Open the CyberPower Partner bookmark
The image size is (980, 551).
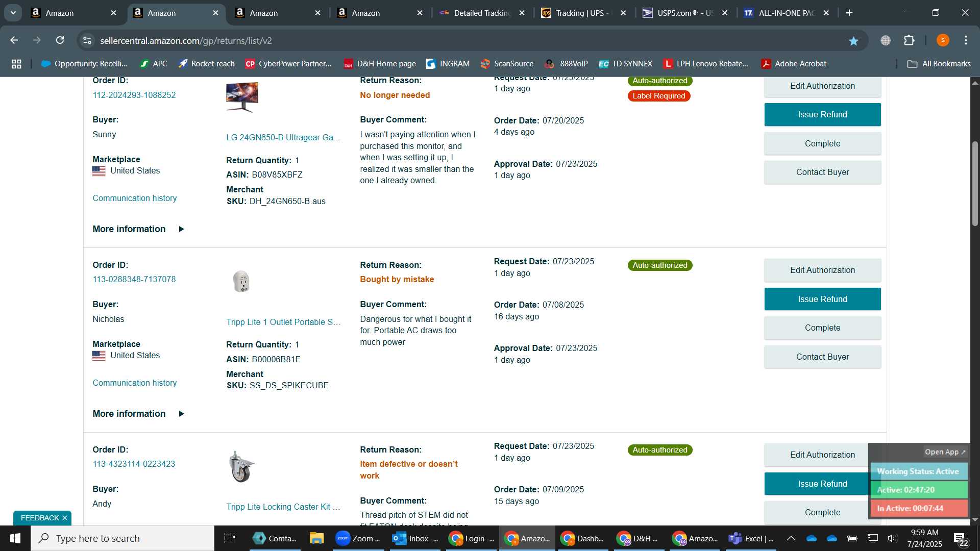[288, 64]
